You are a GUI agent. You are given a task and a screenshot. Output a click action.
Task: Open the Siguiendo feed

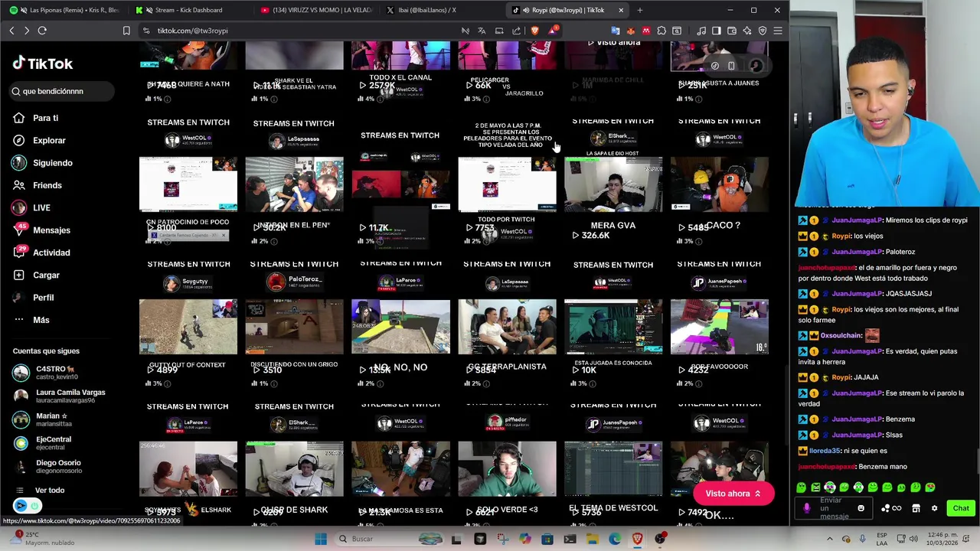(x=52, y=163)
